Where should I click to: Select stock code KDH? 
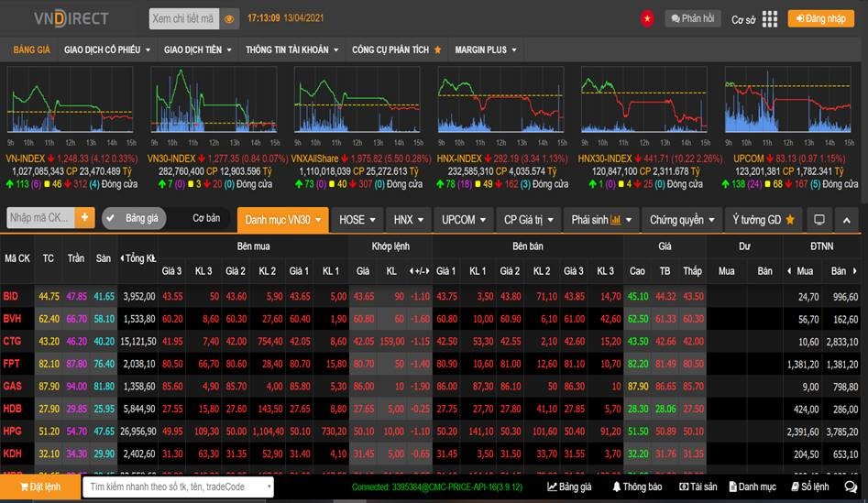point(12,454)
